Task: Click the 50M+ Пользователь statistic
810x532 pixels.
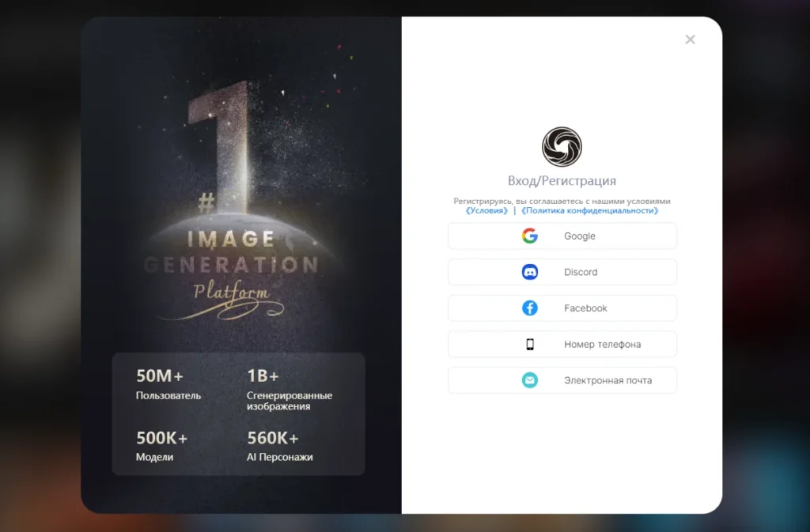Action: 168,384
